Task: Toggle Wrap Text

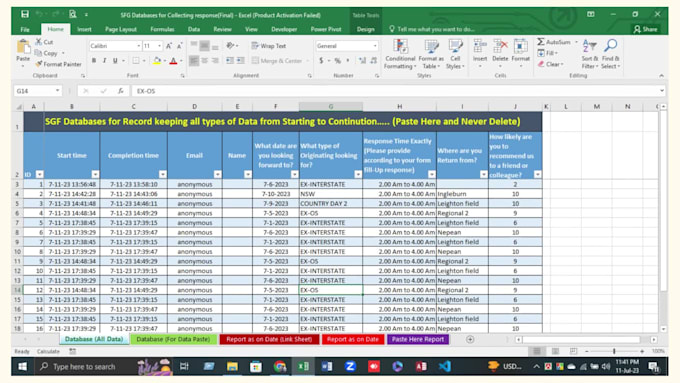Action: (x=268, y=46)
